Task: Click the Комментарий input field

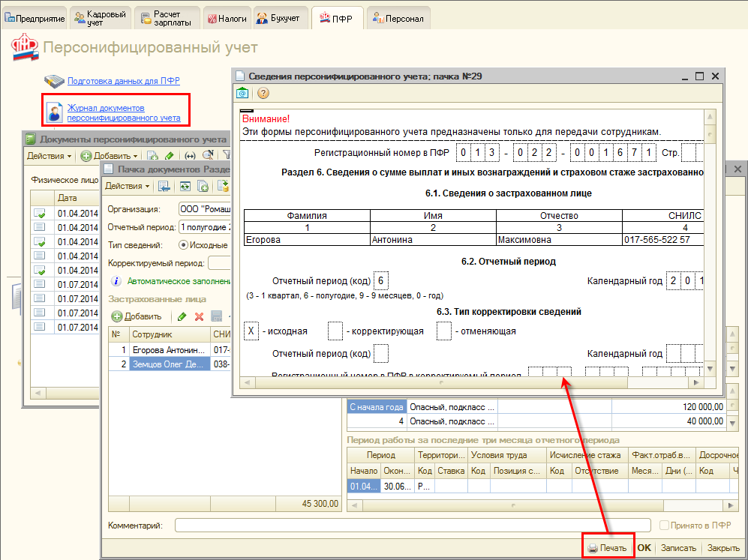Action: [x=412, y=526]
